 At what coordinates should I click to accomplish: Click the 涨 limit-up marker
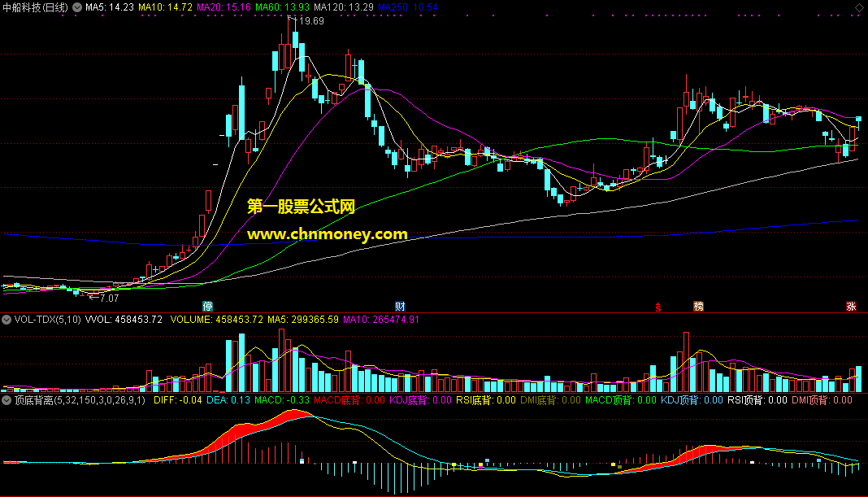(852, 307)
